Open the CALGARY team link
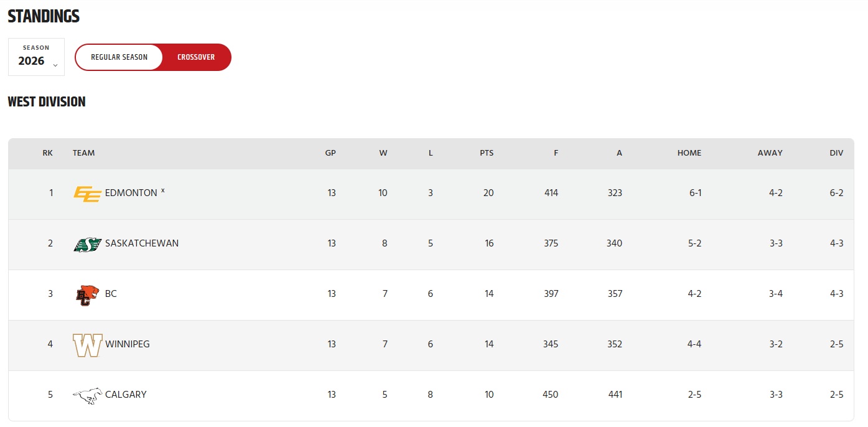868x427 pixels. pyautogui.click(x=126, y=395)
